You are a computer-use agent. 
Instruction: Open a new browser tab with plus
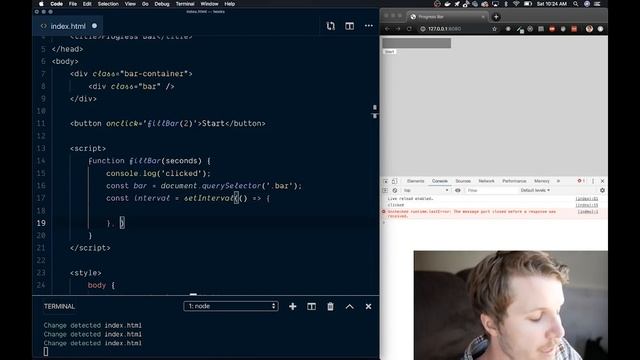[x=496, y=17]
